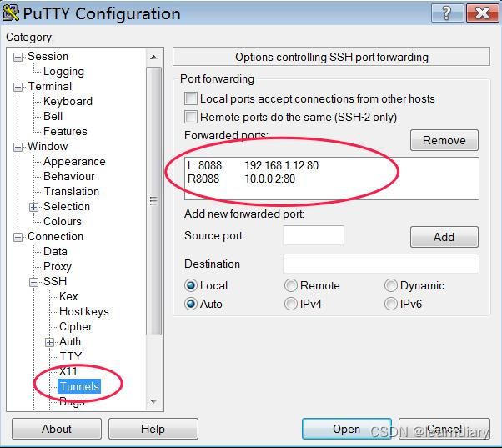The height and width of the screenshot is (448, 502).
Task: Click the Add forwarded port button
Action: click(x=444, y=237)
